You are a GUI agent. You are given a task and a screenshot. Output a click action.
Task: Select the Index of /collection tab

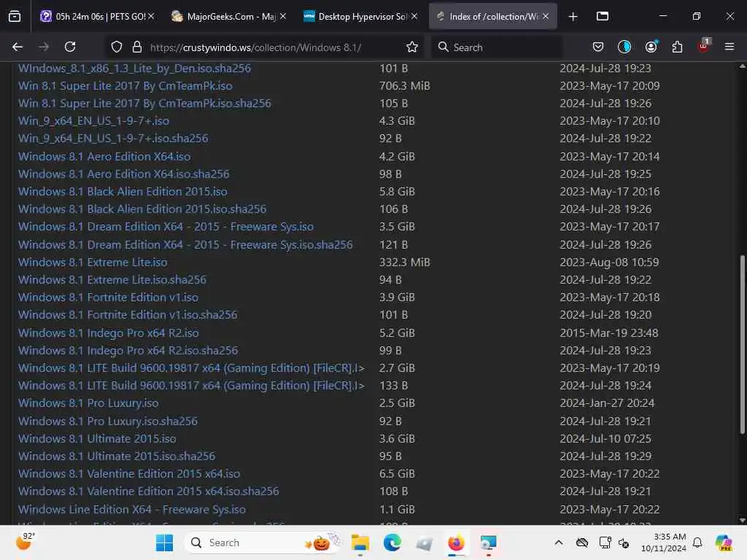[493, 17]
